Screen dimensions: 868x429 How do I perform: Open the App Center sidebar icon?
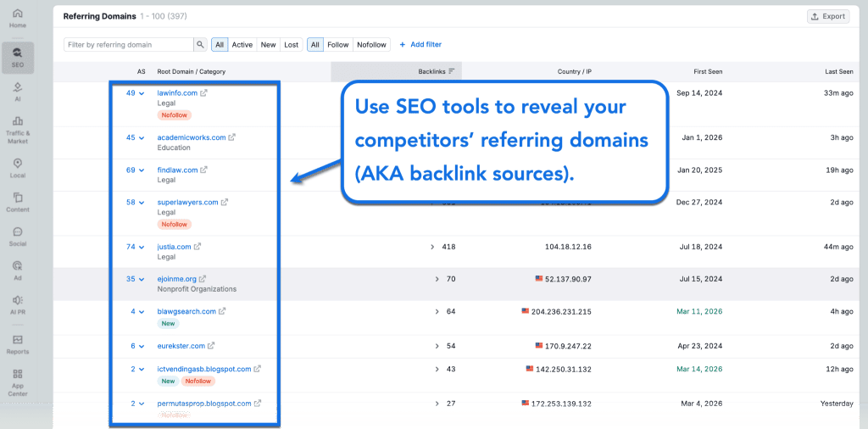tap(18, 382)
